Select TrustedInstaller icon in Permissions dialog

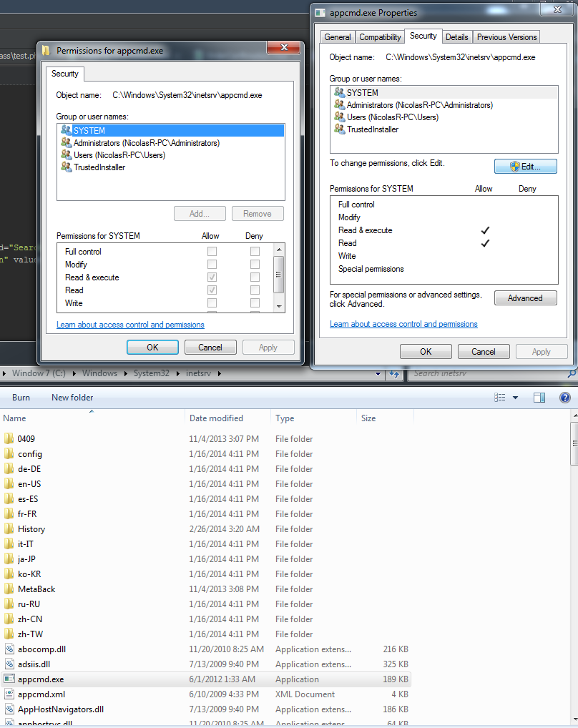pos(67,167)
